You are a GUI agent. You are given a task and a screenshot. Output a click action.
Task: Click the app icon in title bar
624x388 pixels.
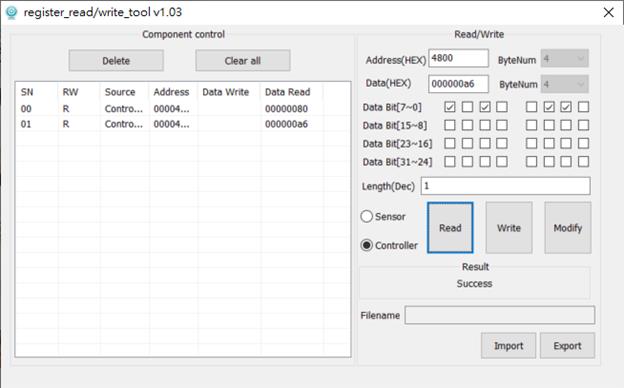(12, 13)
